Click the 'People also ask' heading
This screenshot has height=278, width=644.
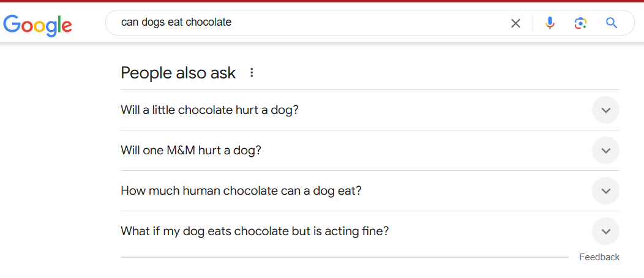[x=178, y=73]
